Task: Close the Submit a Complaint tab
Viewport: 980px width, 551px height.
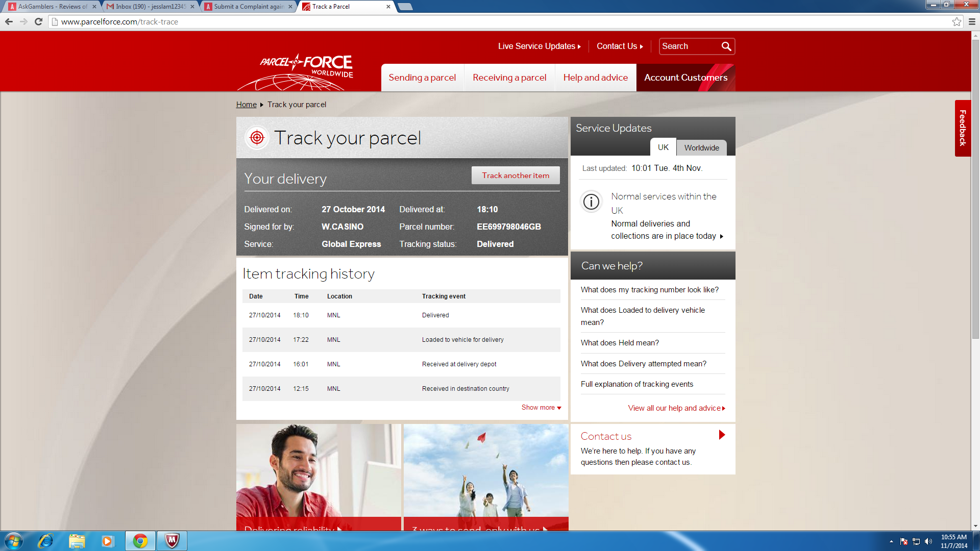Action: point(290,7)
